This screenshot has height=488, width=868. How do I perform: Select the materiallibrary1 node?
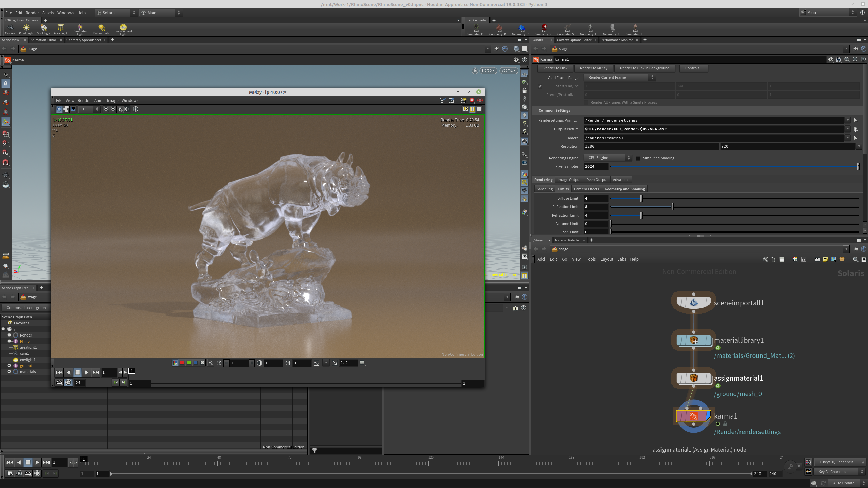pos(694,340)
